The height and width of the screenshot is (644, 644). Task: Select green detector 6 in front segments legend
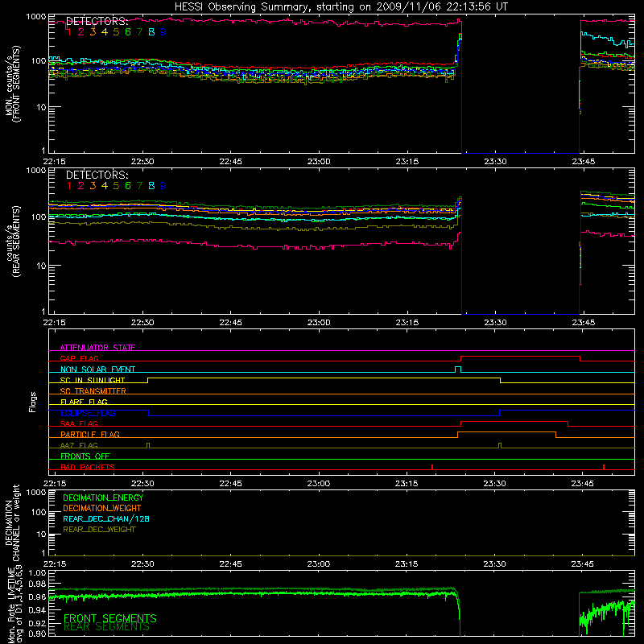[128, 32]
